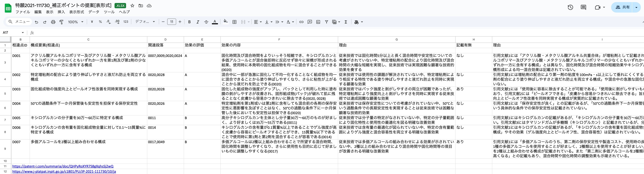The image size is (644, 174).
Task: Expand the name box dropdown arrow
Action: click(23, 33)
